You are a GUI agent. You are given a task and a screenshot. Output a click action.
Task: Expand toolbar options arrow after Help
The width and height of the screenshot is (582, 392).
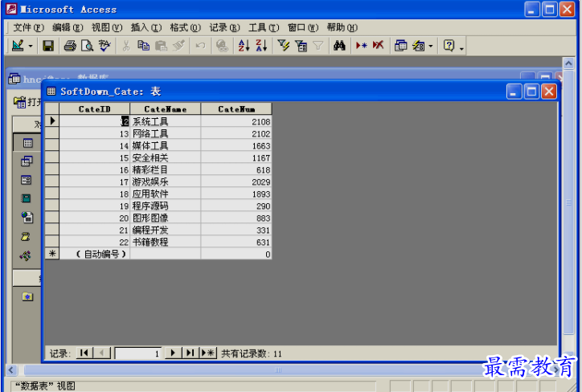pyautogui.click(x=461, y=48)
